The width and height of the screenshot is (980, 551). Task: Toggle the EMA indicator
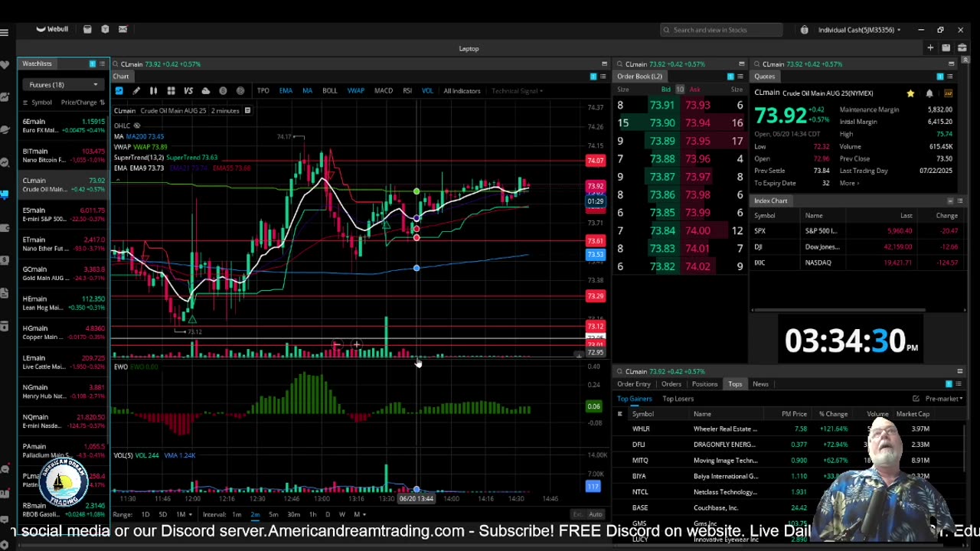point(286,91)
